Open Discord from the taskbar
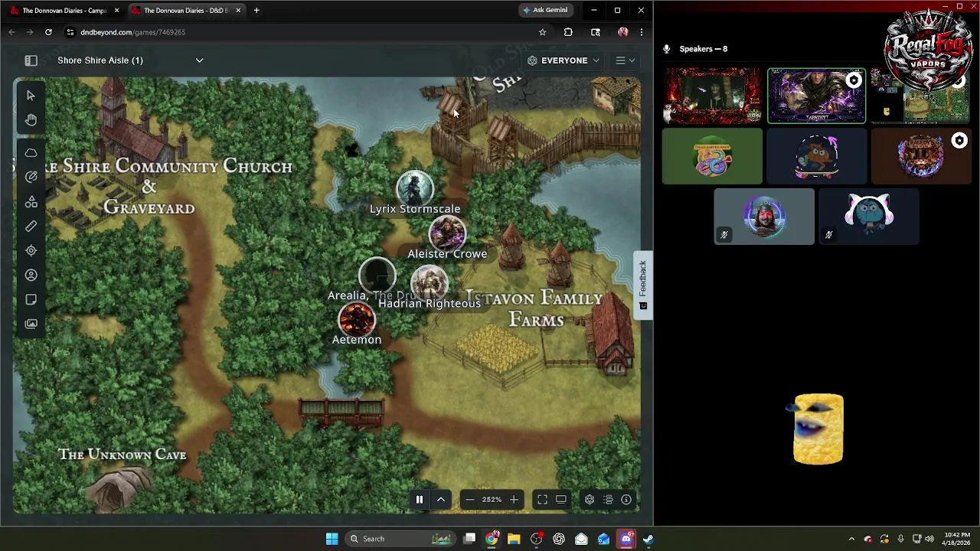980x551 pixels. click(x=626, y=539)
